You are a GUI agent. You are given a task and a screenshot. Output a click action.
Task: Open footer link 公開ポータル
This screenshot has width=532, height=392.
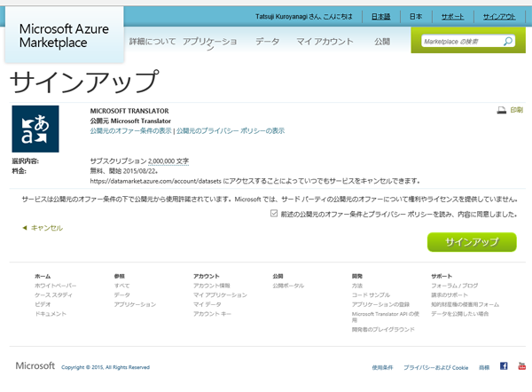click(x=288, y=286)
